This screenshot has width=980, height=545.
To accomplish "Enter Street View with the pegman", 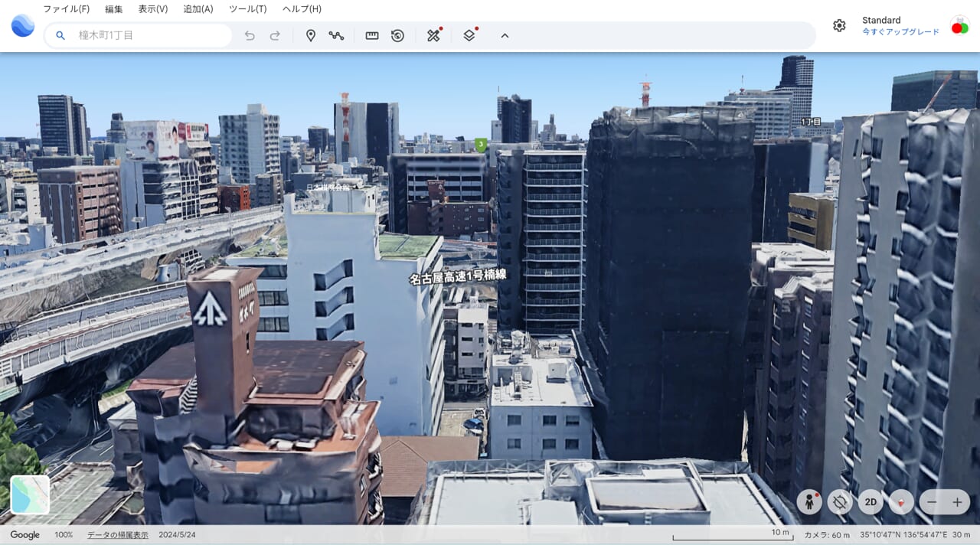I will 809,502.
